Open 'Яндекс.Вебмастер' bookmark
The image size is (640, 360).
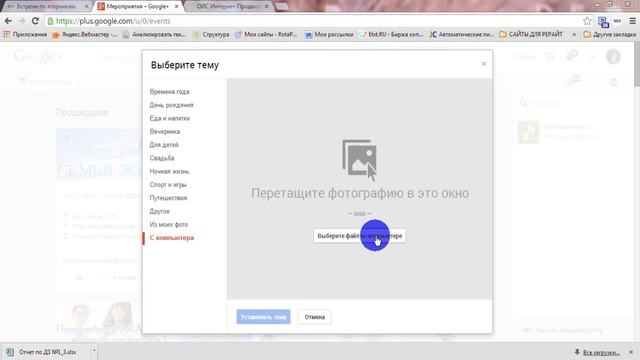85,35
